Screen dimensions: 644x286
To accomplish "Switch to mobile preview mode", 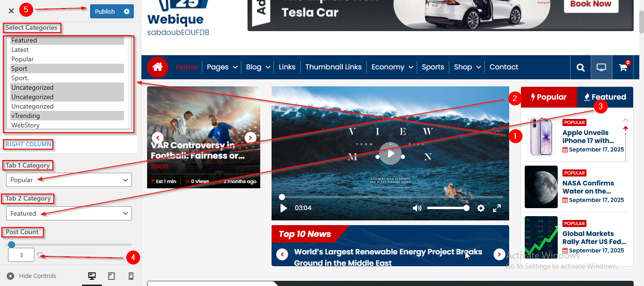I will [131, 276].
